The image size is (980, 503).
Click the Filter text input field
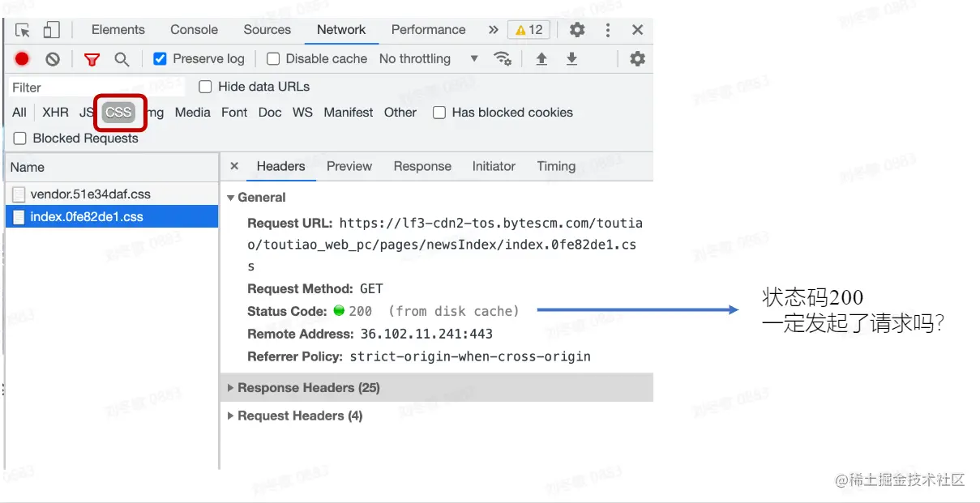click(96, 87)
